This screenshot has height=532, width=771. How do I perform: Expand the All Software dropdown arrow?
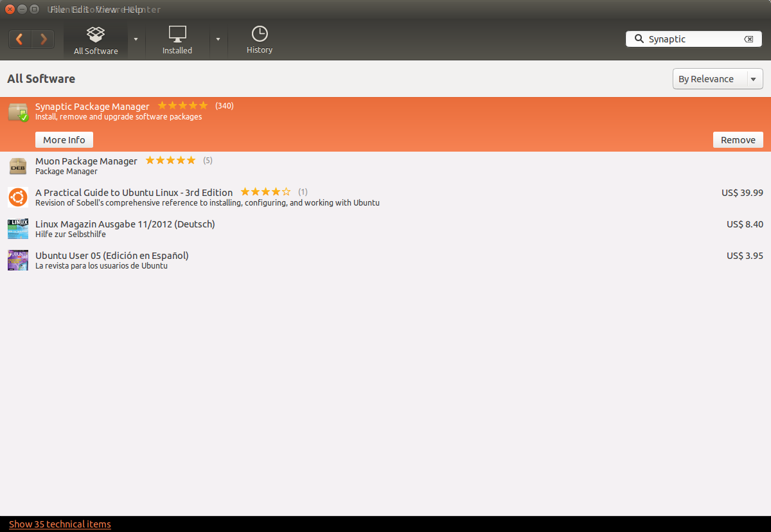pos(136,39)
